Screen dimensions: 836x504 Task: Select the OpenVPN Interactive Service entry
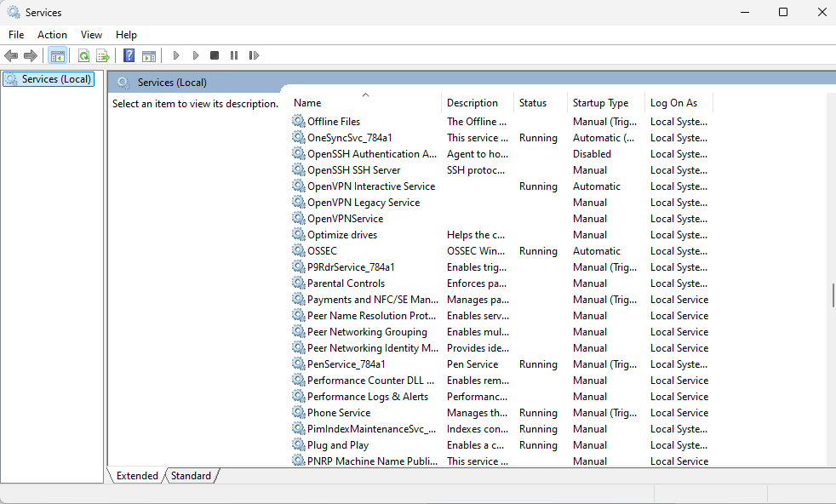[371, 186]
